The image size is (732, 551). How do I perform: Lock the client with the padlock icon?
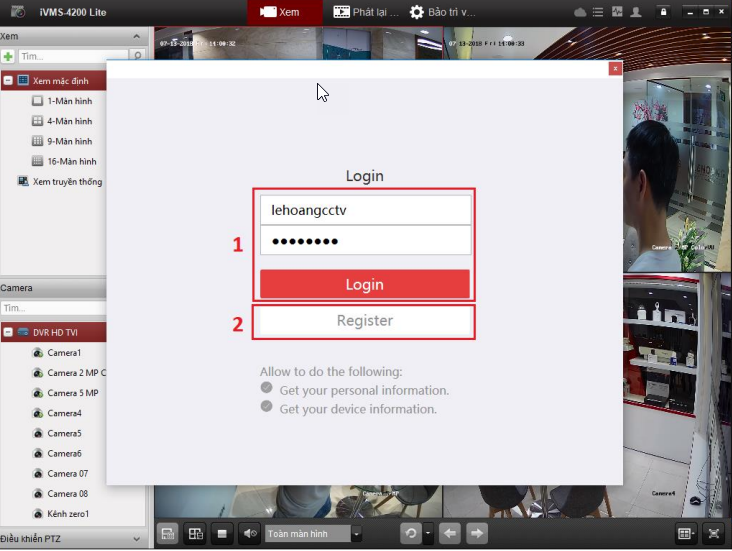(662, 12)
